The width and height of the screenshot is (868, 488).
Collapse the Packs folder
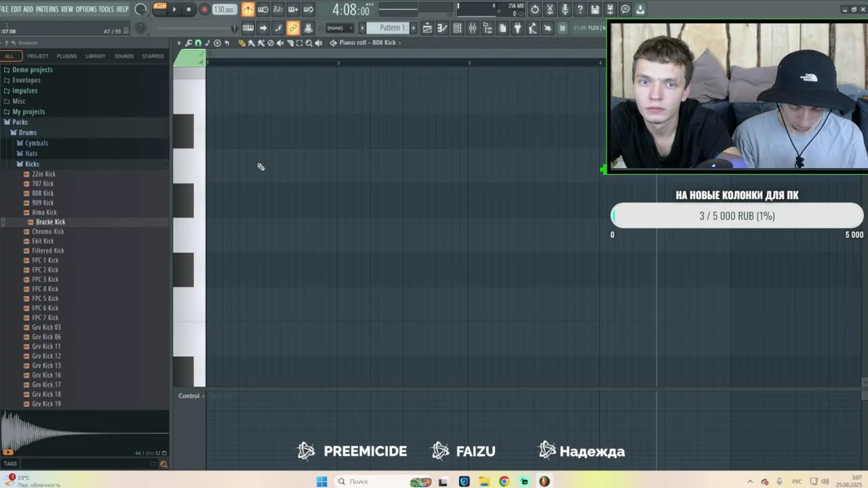tap(20, 122)
